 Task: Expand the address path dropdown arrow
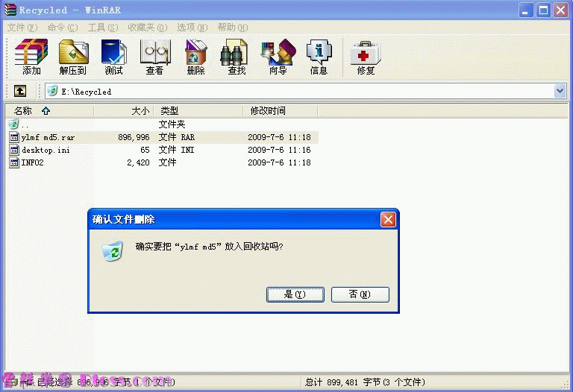click(560, 91)
